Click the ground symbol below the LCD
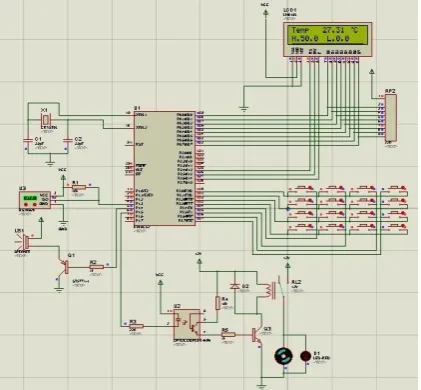 (x=244, y=108)
